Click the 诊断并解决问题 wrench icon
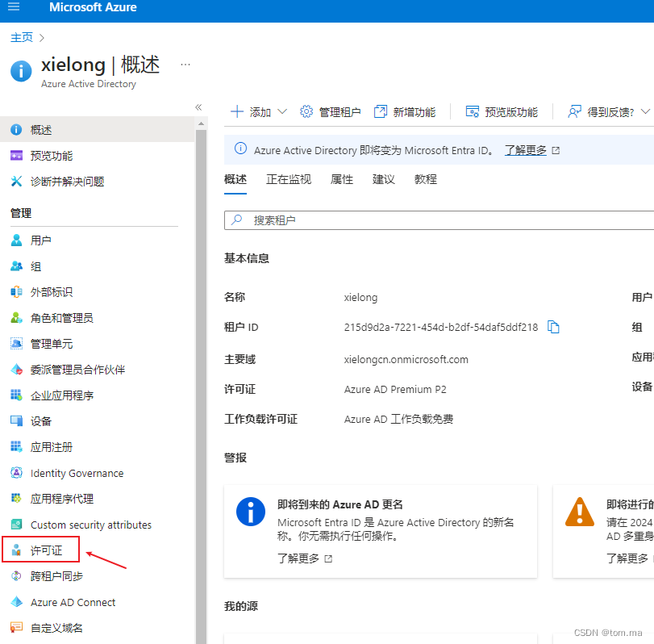654x644 pixels. point(16,182)
